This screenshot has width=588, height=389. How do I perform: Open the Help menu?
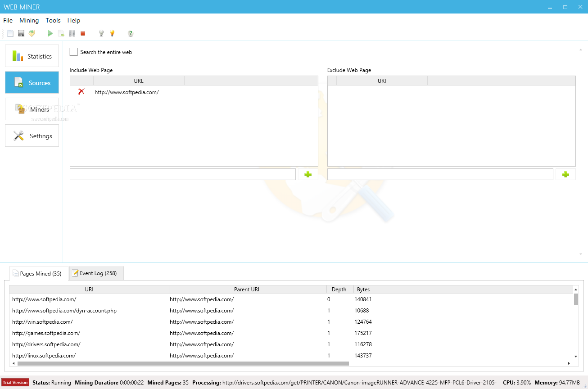74,20
